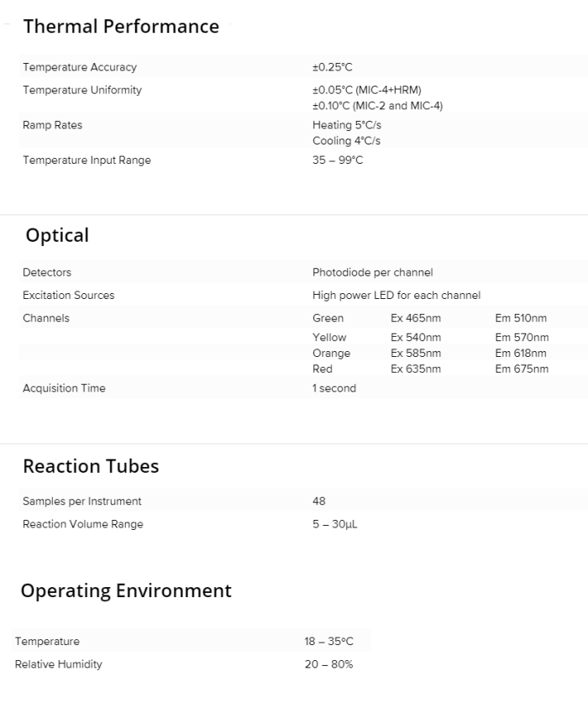Select the Samples per Instrument label
588x708 pixels.
click(82, 501)
